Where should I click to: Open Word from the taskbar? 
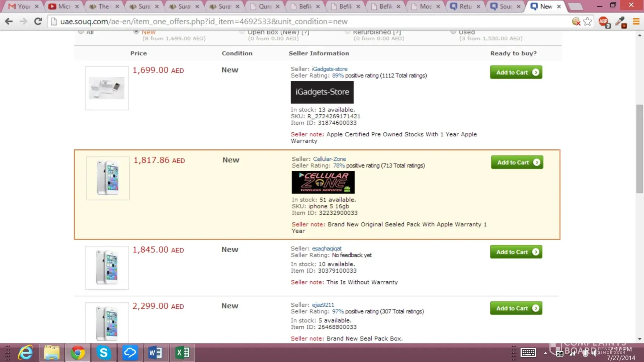tap(155, 353)
